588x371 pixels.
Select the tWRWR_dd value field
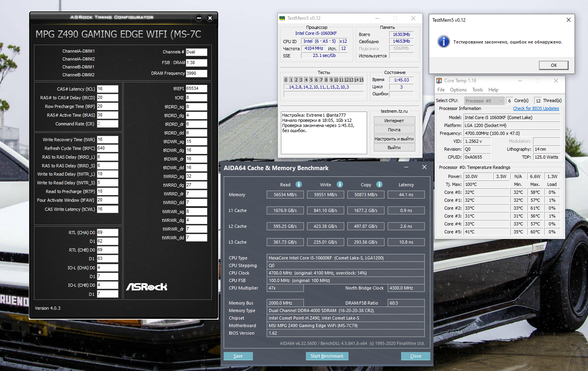click(196, 238)
